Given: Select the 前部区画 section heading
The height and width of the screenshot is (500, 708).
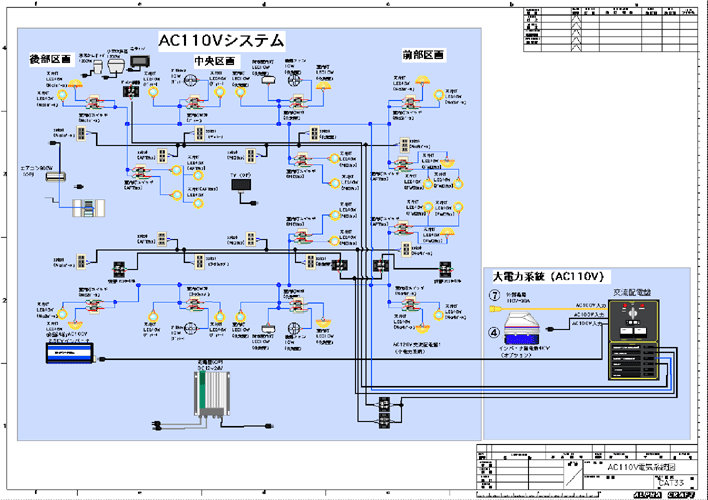Looking at the screenshot, I should tap(423, 55).
